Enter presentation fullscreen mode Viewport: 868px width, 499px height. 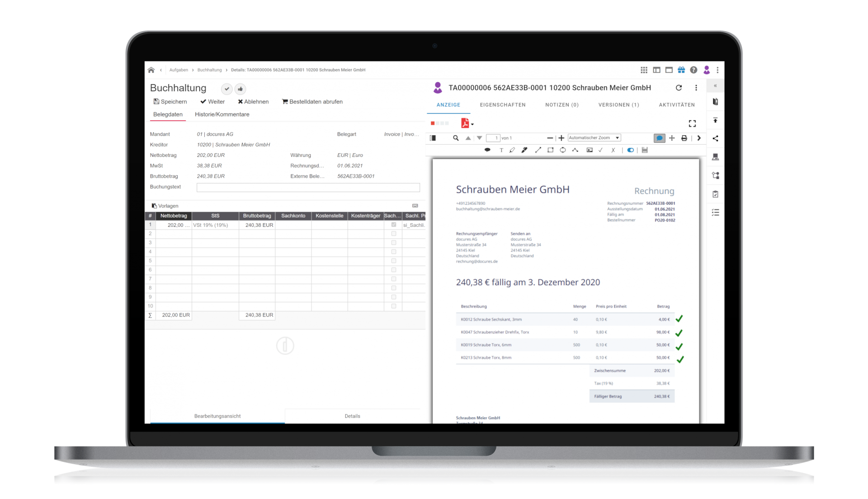[x=692, y=123]
